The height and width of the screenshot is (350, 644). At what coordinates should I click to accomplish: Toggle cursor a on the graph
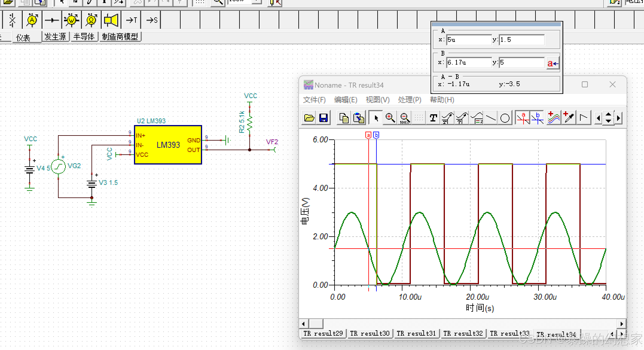tap(523, 118)
